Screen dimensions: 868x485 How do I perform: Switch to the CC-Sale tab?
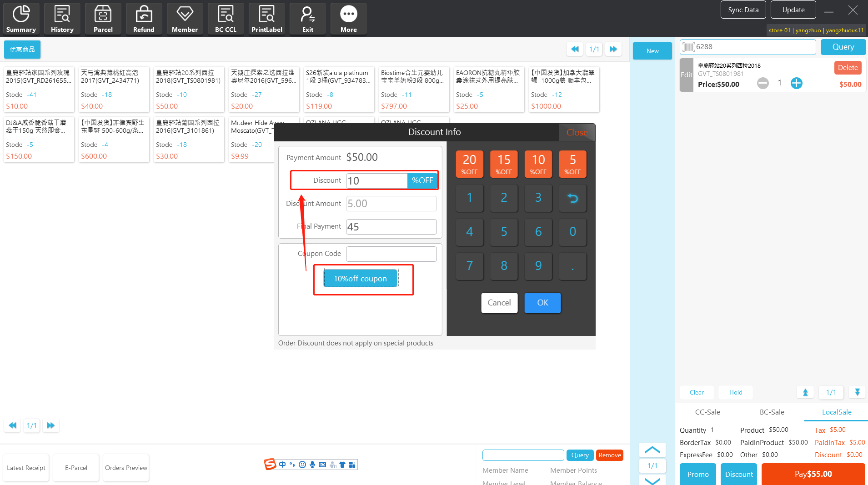pyautogui.click(x=707, y=412)
